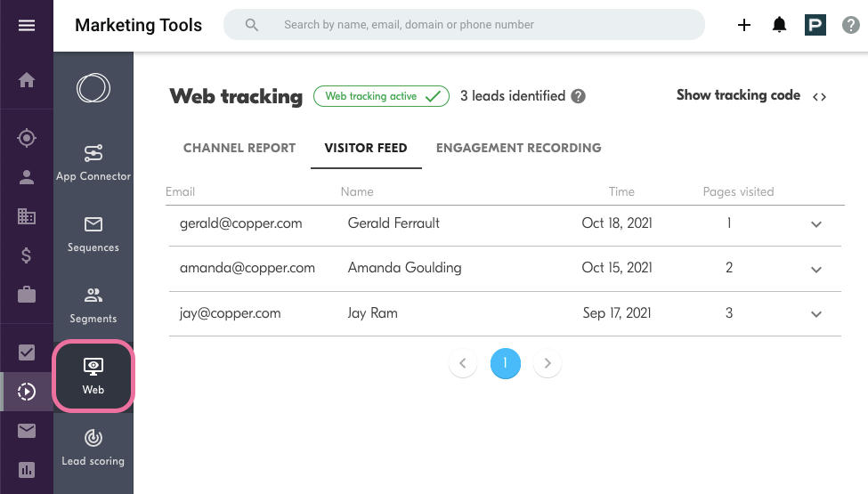This screenshot has width=868, height=494.
Task: Focus the search by name or email field
Action: [464, 24]
